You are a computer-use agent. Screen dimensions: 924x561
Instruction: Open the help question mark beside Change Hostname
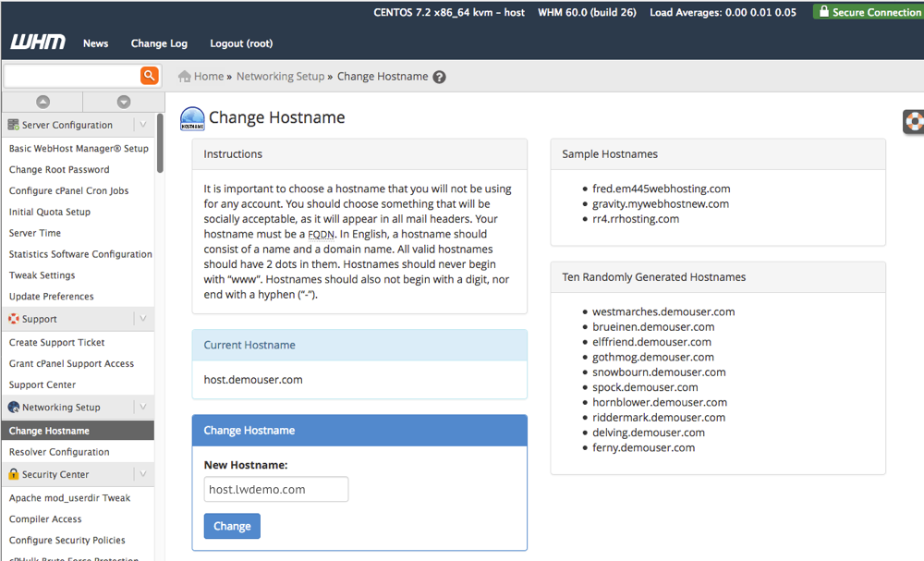[439, 76]
